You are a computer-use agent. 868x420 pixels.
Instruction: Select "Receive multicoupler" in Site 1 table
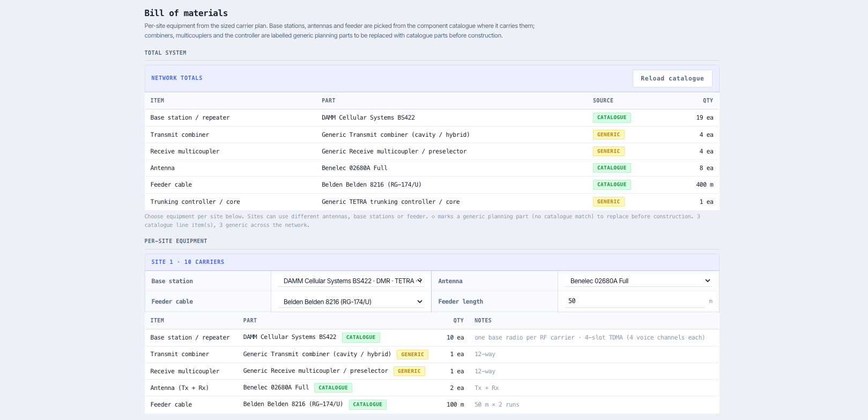tap(185, 371)
